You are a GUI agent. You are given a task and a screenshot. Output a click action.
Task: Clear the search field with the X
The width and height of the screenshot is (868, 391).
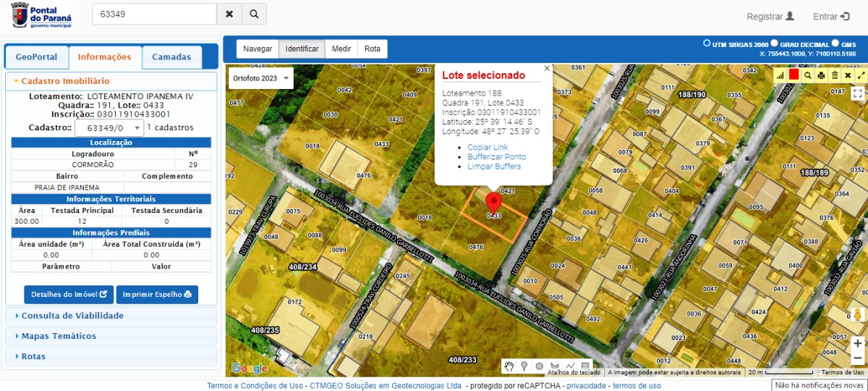click(x=229, y=14)
